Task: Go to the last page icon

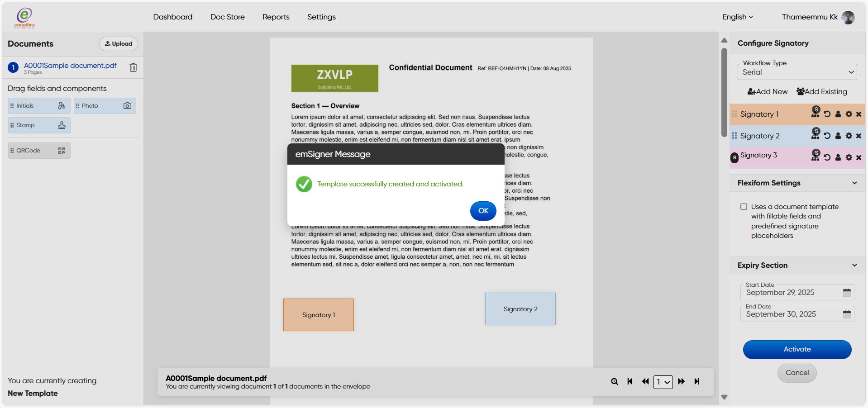Action: point(697,382)
